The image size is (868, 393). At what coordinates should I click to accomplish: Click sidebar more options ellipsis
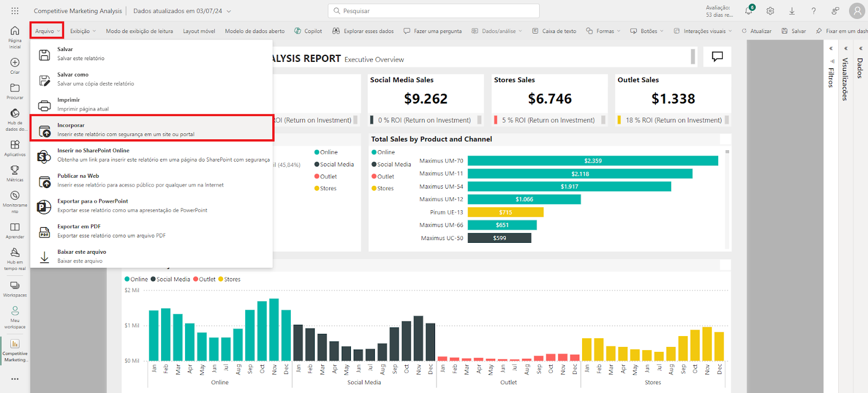[x=15, y=379]
